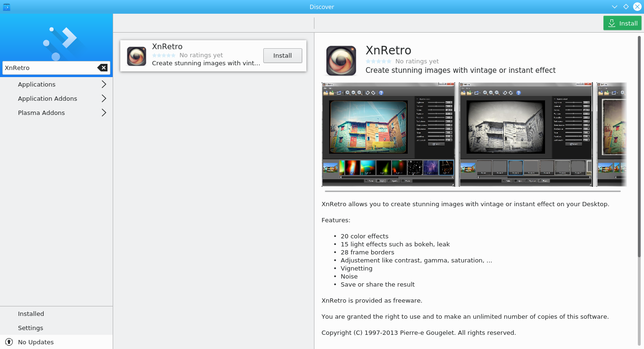Click the "You are granted the right to use" line
The image size is (644, 349).
(465, 316)
